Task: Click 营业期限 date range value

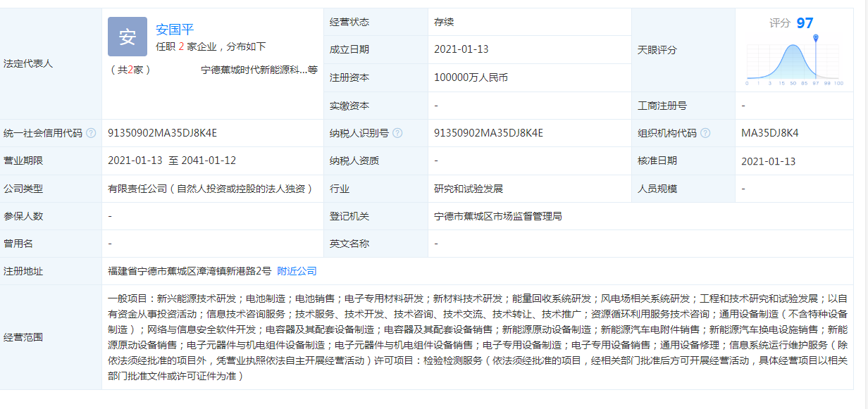Action: click(172, 161)
